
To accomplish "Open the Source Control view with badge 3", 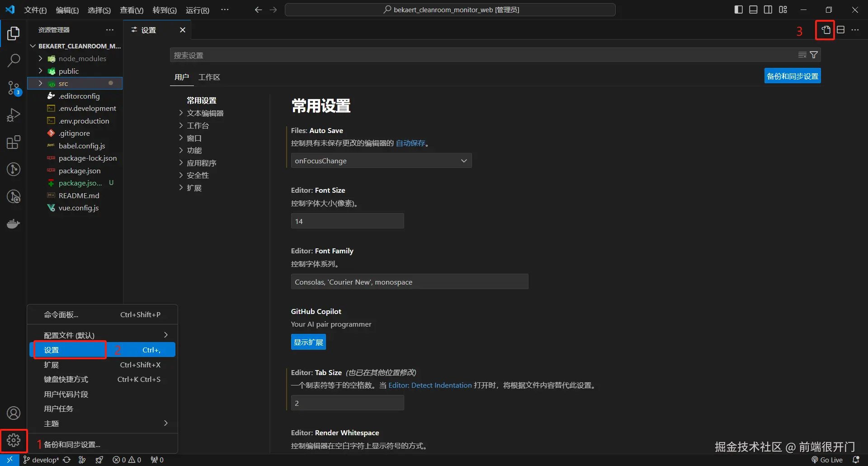I will (14, 88).
